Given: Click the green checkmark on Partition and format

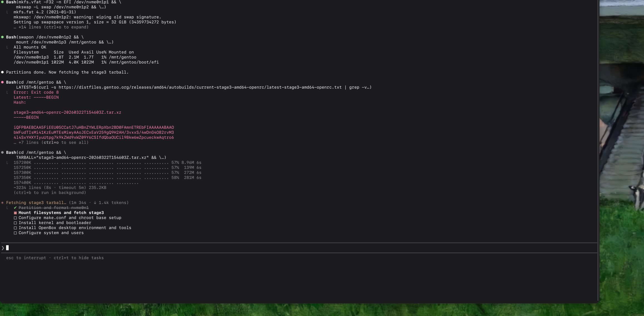Looking at the screenshot, I should [x=15, y=208].
